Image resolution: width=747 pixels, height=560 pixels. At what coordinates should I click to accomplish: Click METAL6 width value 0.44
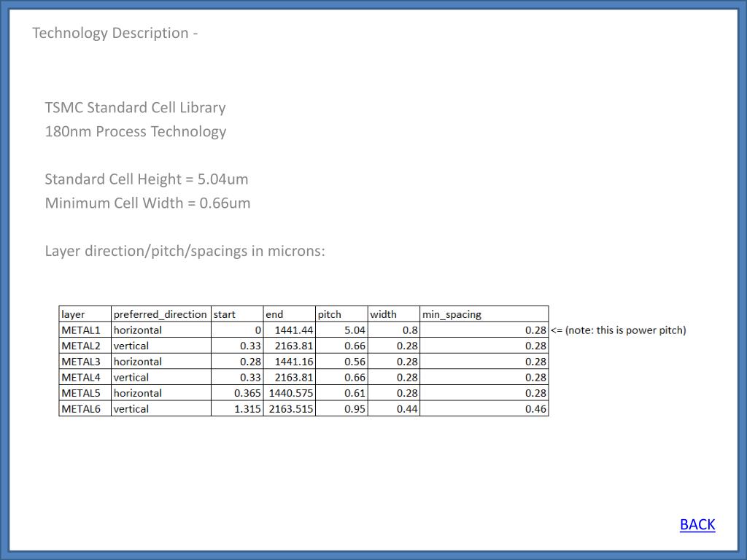point(394,408)
